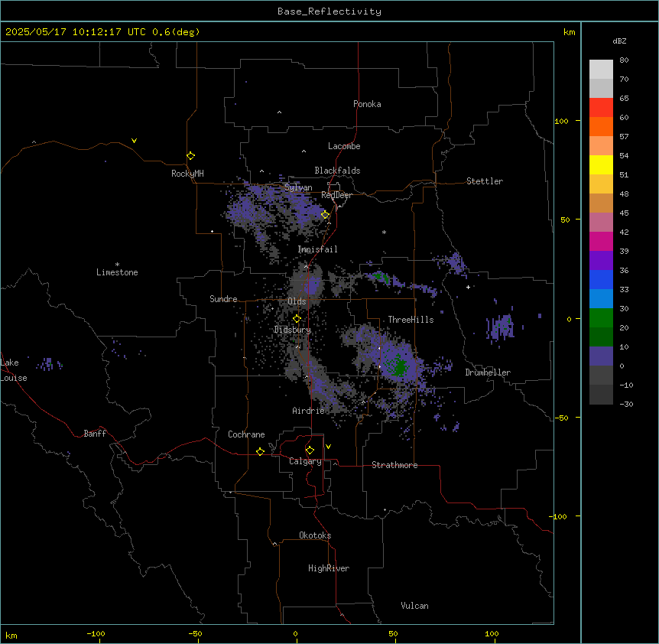Select the Vulcan town label
The image size is (659, 644).
click(x=415, y=606)
